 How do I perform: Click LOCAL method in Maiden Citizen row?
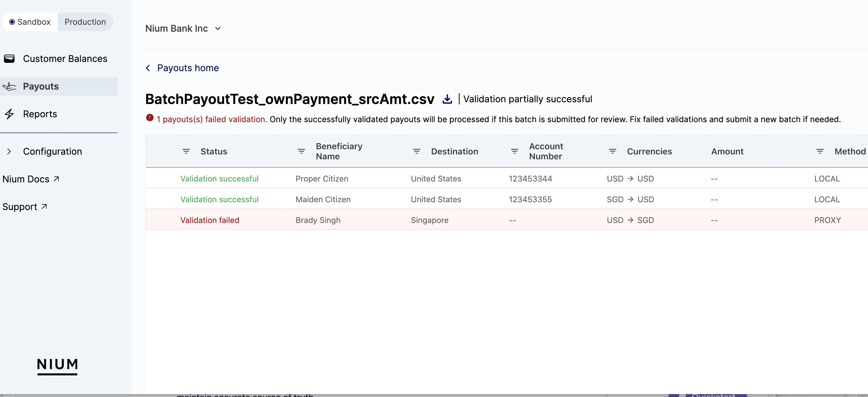pyautogui.click(x=827, y=200)
